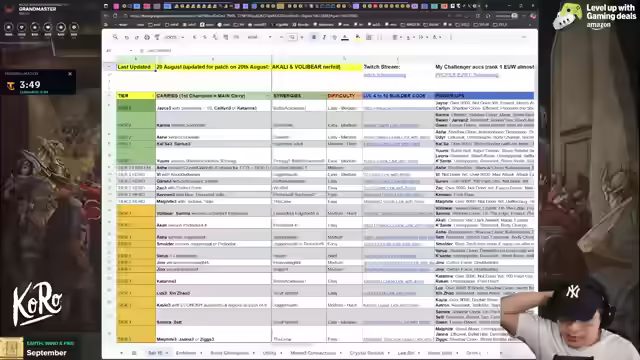The image size is (640, 360).
Task: Redo the last undone action
Action: pyautogui.click(x=136, y=37)
